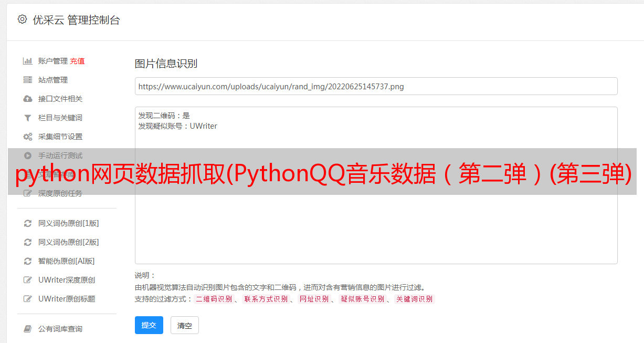This screenshot has width=644, height=343.
Task: Click inside the recognition result text area
Action: pos(376,185)
